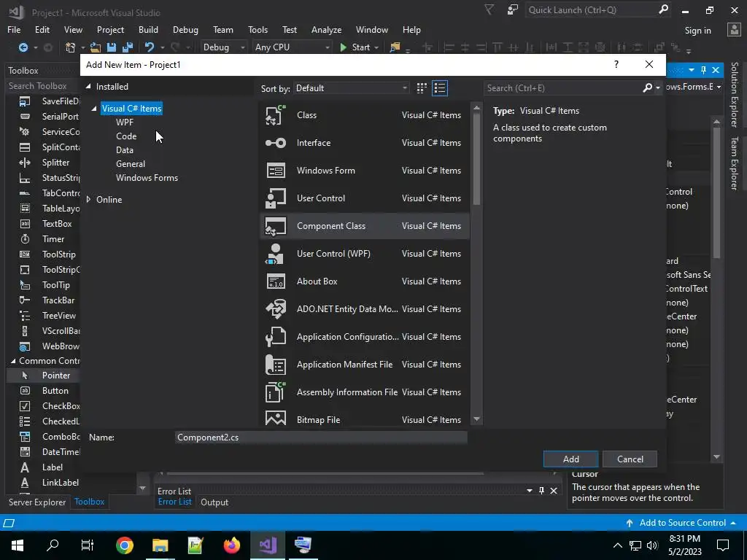The width and height of the screenshot is (747, 560).
Task: Select the WPF category
Action: coord(124,122)
